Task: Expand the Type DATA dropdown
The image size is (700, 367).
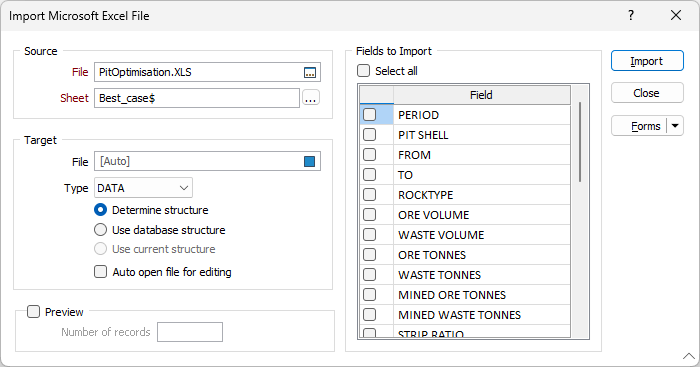Action: [143, 188]
